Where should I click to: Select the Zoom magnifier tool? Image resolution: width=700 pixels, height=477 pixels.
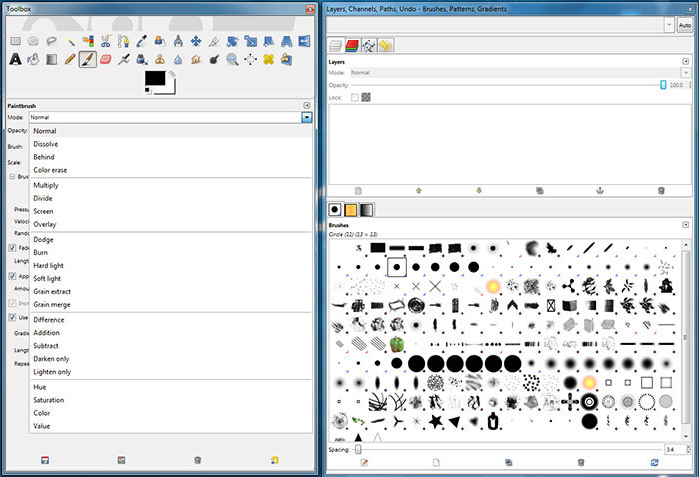[x=232, y=59]
